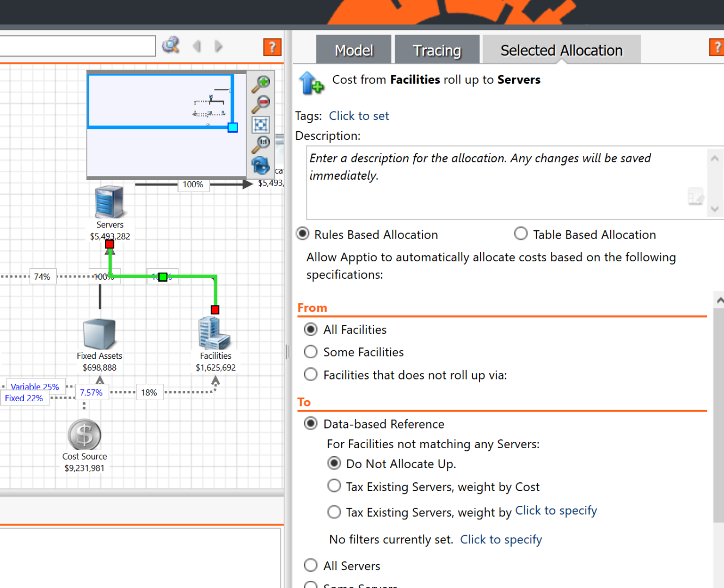
Task: Click the model overview minimap thumbnail
Action: 167,125
